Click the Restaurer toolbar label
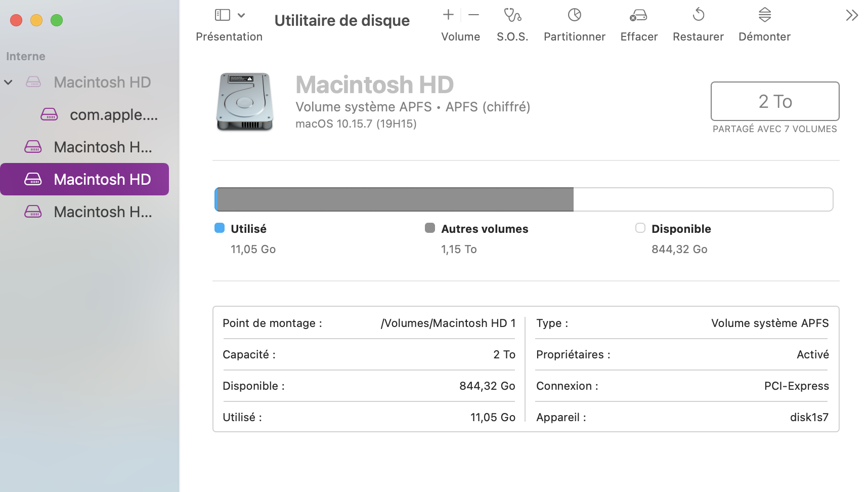868x492 pixels. click(699, 37)
